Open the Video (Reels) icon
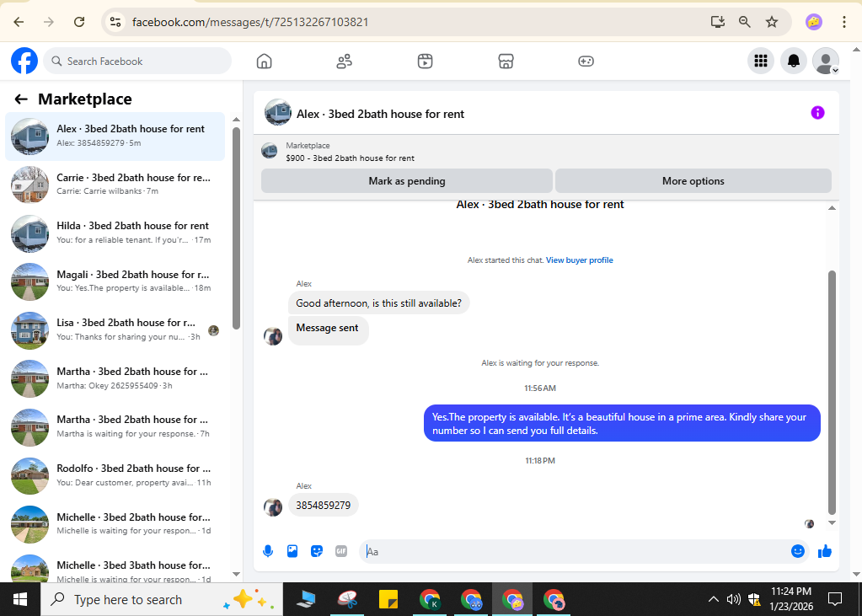862x616 pixels. [x=425, y=61]
